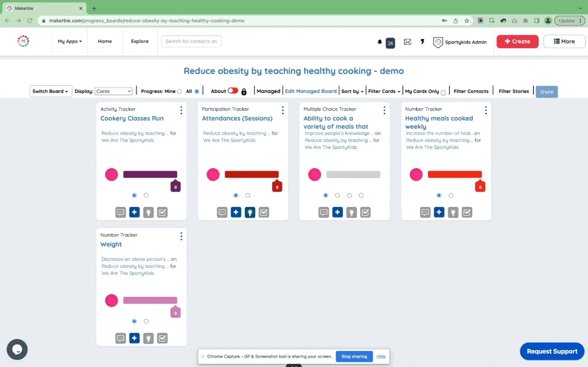Go to the Home menu item

pos(105,41)
